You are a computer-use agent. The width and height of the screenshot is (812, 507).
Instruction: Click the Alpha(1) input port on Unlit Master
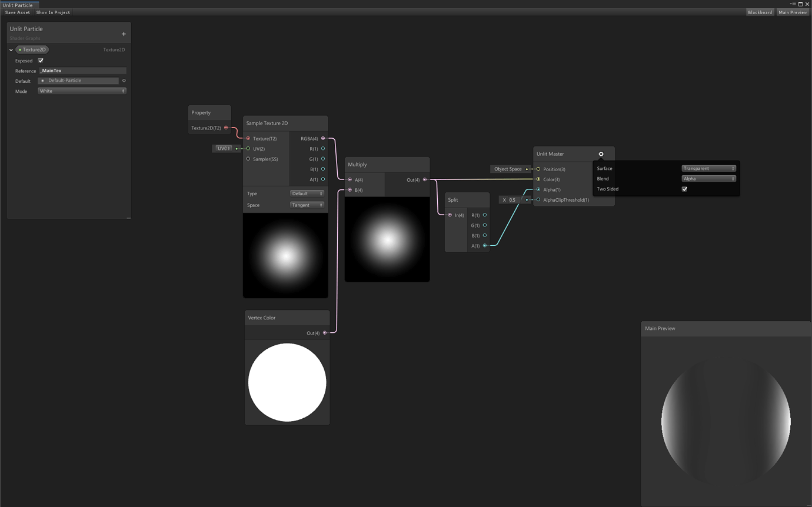coord(538,189)
